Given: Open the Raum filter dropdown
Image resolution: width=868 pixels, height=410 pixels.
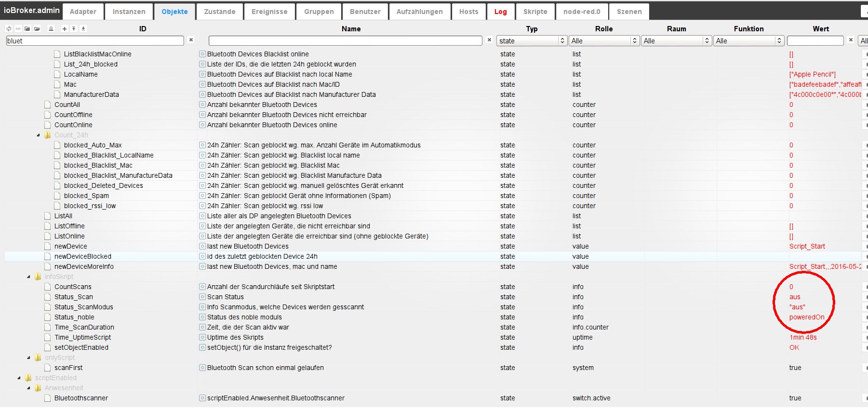Looking at the screenshot, I should [x=676, y=41].
